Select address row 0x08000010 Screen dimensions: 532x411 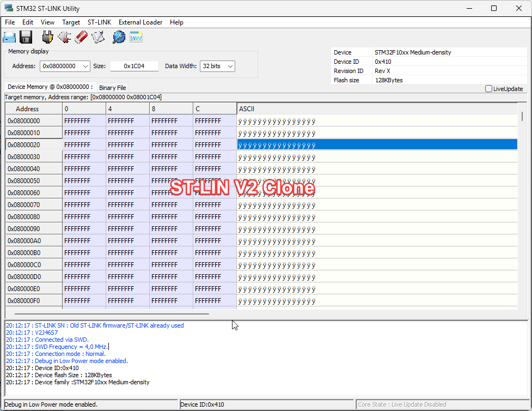point(34,133)
